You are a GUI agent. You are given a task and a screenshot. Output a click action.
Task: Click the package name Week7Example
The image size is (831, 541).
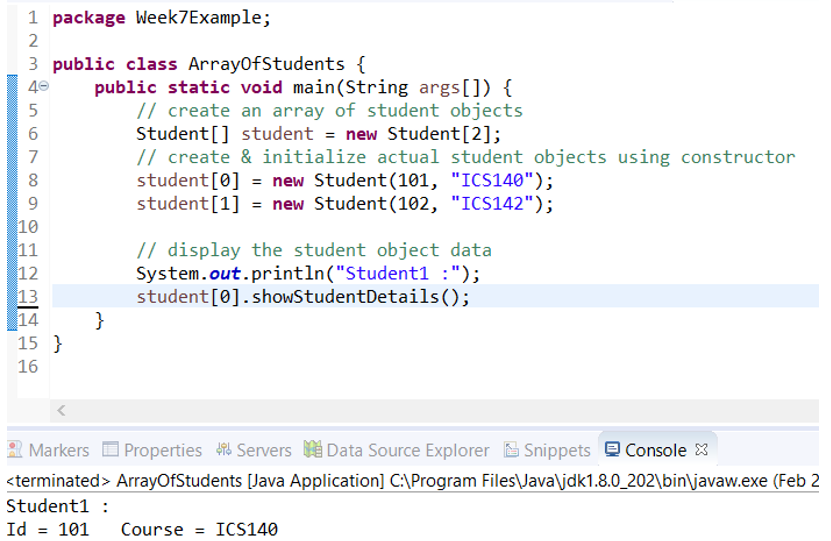(199, 17)
